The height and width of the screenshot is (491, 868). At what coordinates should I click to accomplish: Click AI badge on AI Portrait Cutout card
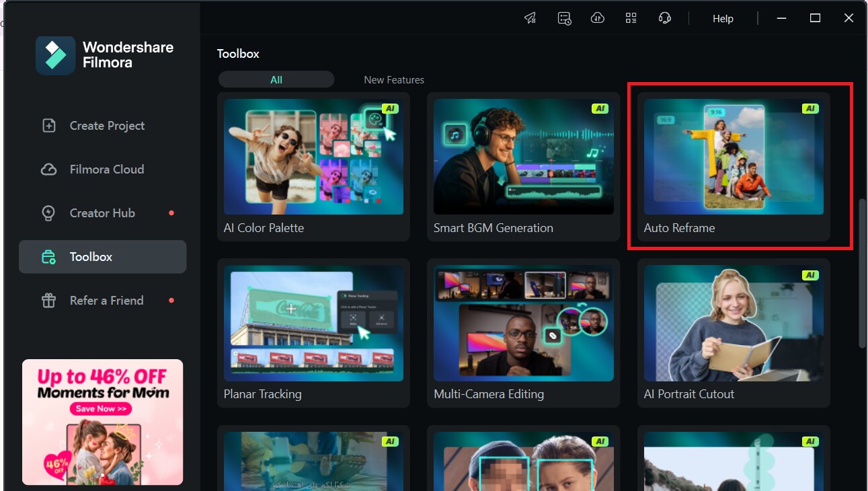(810, 275)
